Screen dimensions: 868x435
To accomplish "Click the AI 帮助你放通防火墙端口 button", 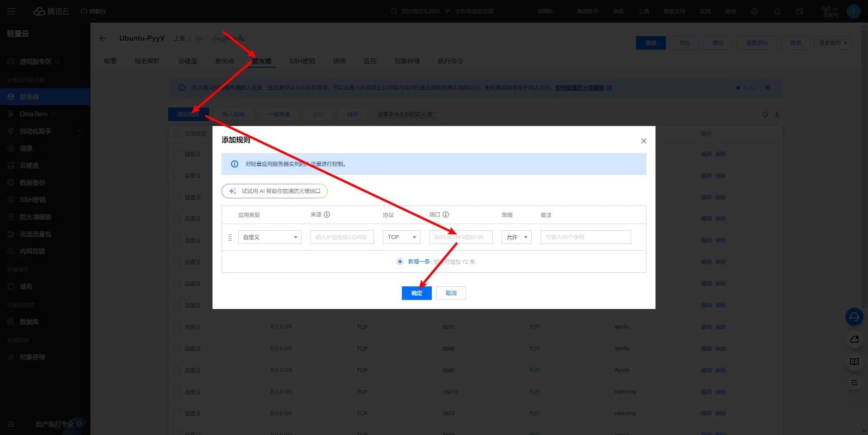I will point(274,191).
